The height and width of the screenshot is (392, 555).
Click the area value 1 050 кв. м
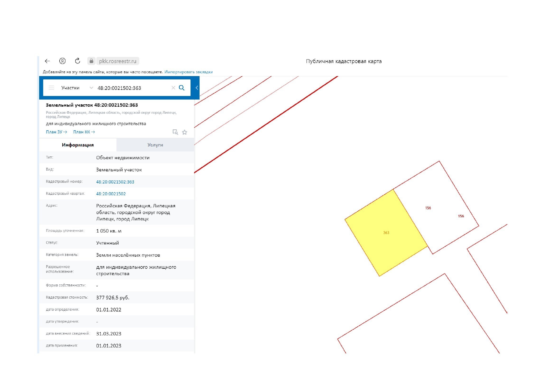tap(109, 231)
